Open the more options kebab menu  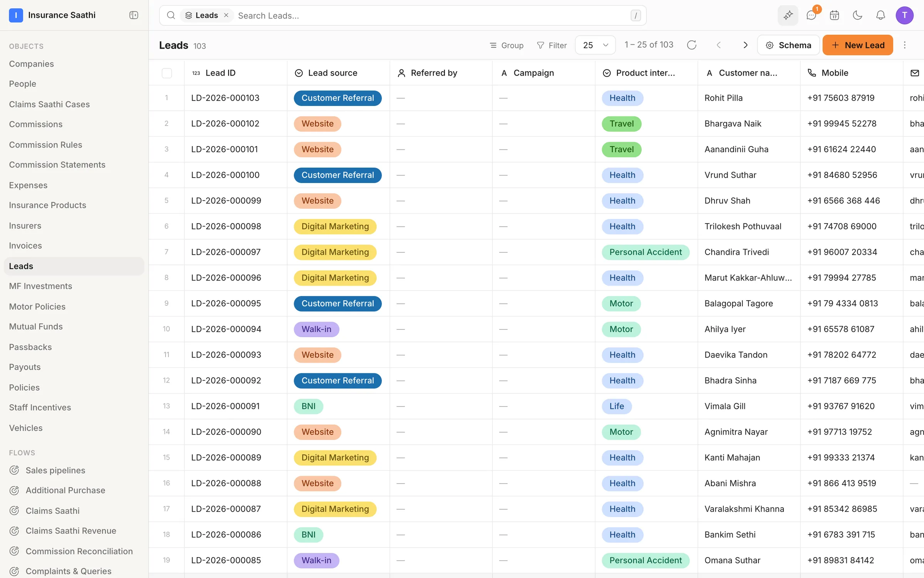[x=905, y=45]
